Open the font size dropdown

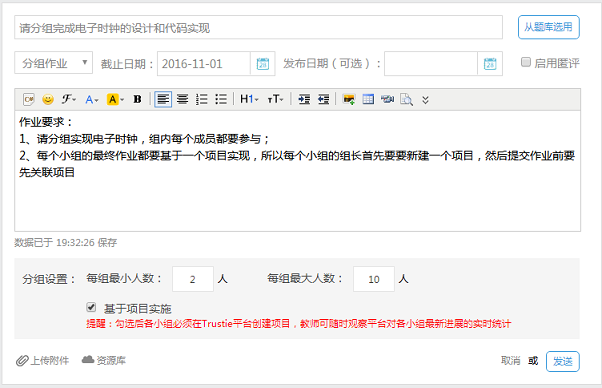coord(275,99)
